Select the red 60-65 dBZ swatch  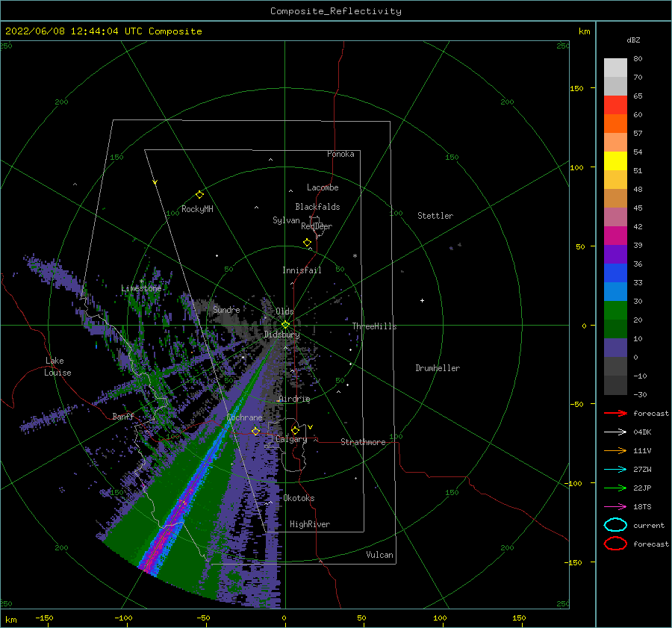tap(615, 105)
